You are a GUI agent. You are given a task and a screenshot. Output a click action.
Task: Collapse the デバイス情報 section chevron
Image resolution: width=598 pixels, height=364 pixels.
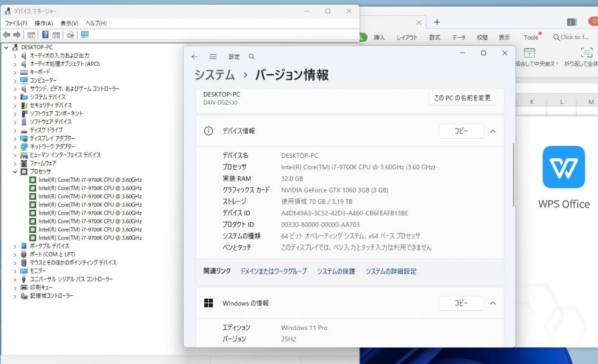tap(493, 131)
